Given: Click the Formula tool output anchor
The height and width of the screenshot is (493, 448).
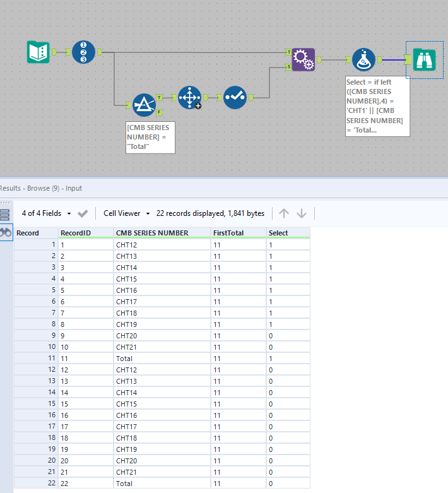Looking at the screenshot, I should (380, 59).
